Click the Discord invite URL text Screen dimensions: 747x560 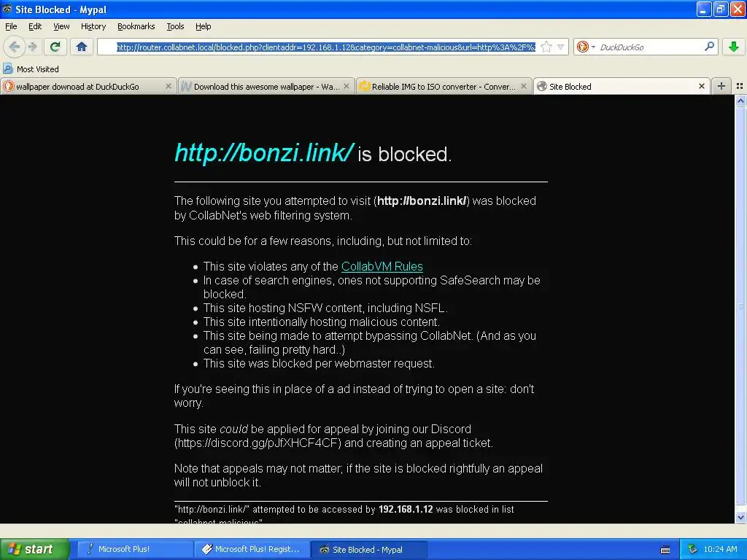258,443
